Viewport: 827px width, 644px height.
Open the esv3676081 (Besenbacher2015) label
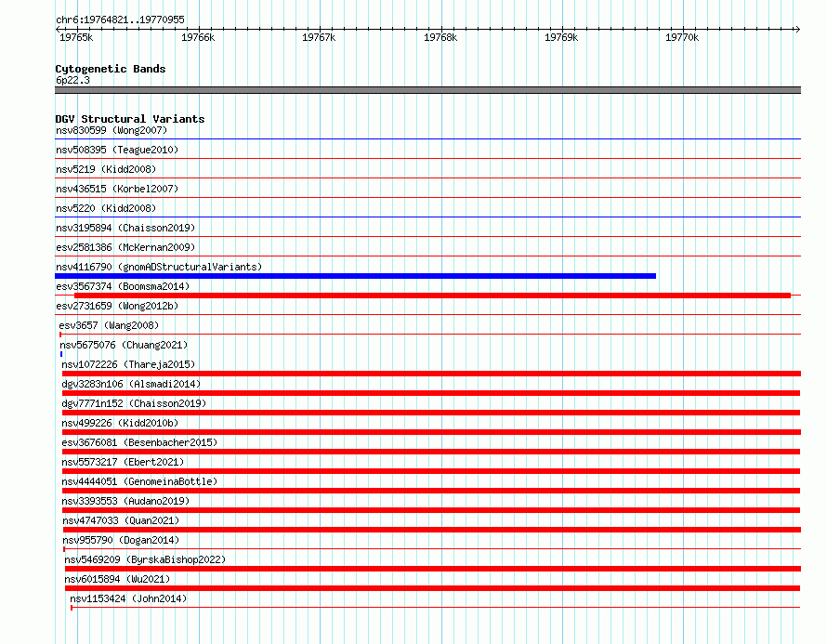tap(139, 442)
